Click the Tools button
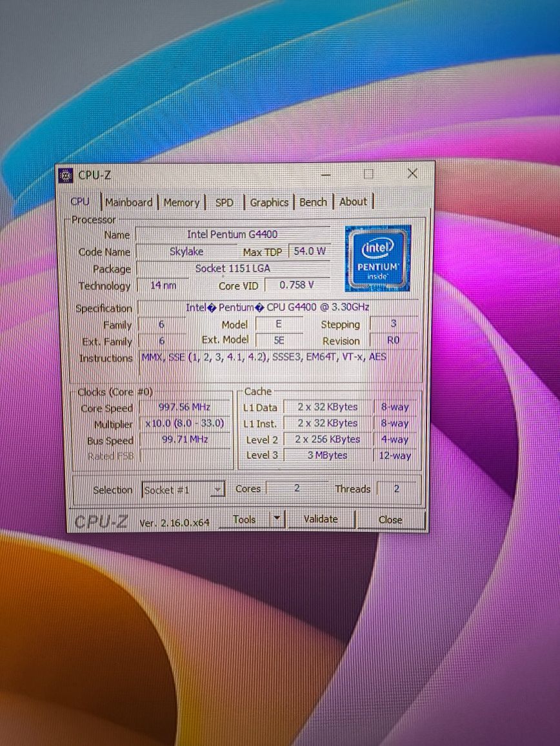Viewport: 560px width, 746px height. point(245,519)
